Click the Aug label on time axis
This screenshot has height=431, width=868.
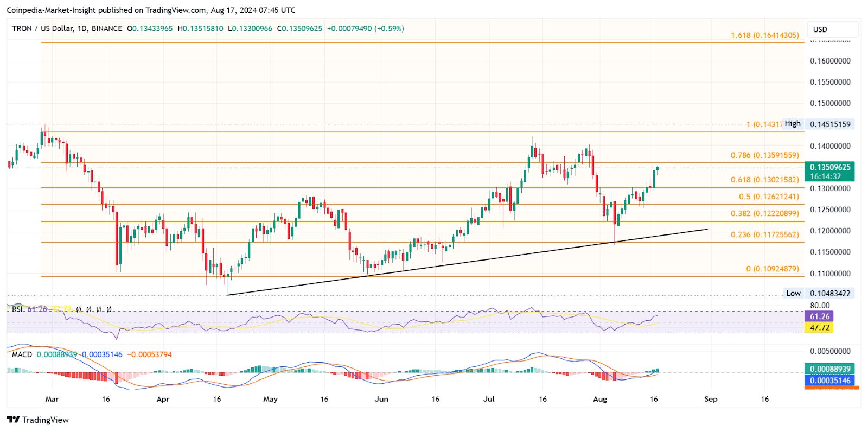click(600, 399)
